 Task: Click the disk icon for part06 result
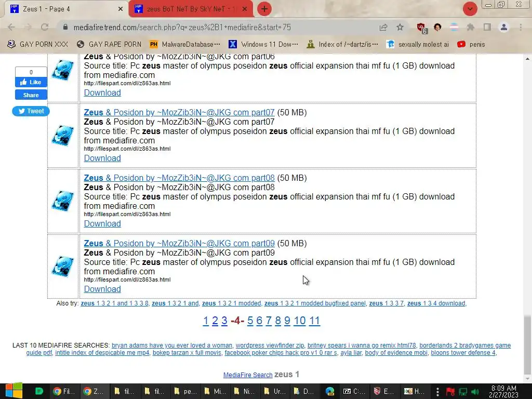[63, 70]
